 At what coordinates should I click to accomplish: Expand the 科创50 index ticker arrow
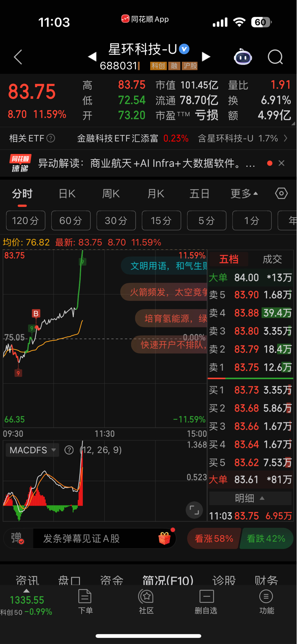(26, 591)
